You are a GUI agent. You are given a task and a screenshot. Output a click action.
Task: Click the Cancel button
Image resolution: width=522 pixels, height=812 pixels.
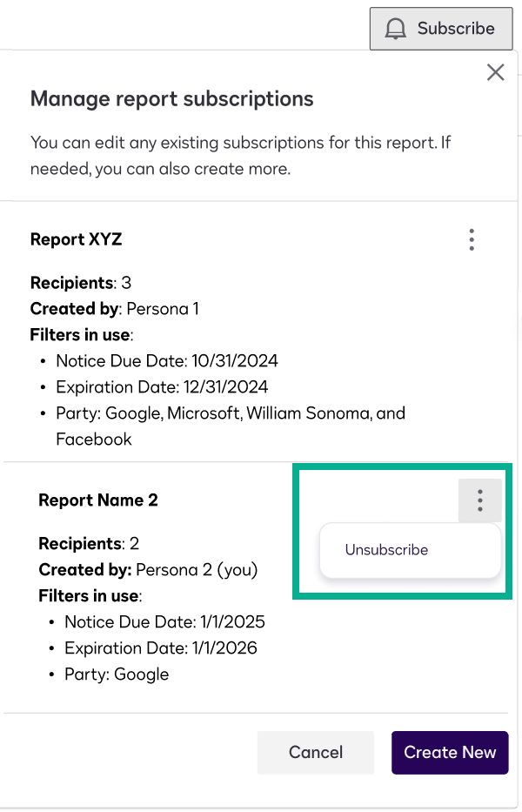click(315, 752)
